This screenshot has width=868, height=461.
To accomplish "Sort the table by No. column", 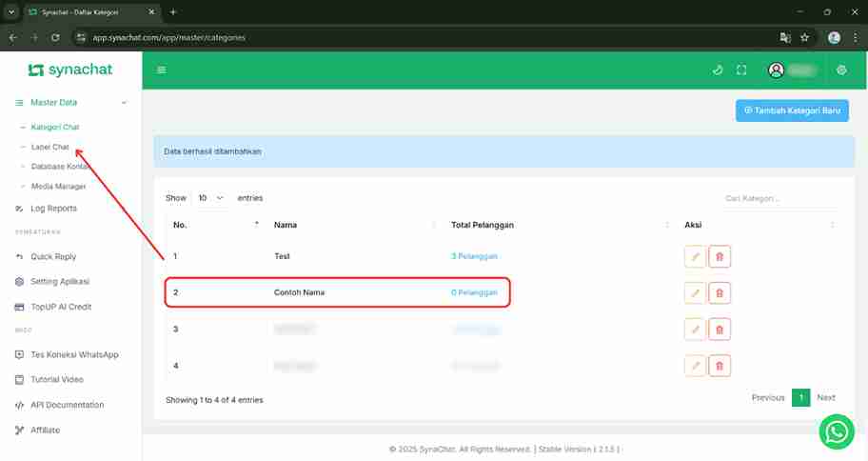I will (216, 225).
